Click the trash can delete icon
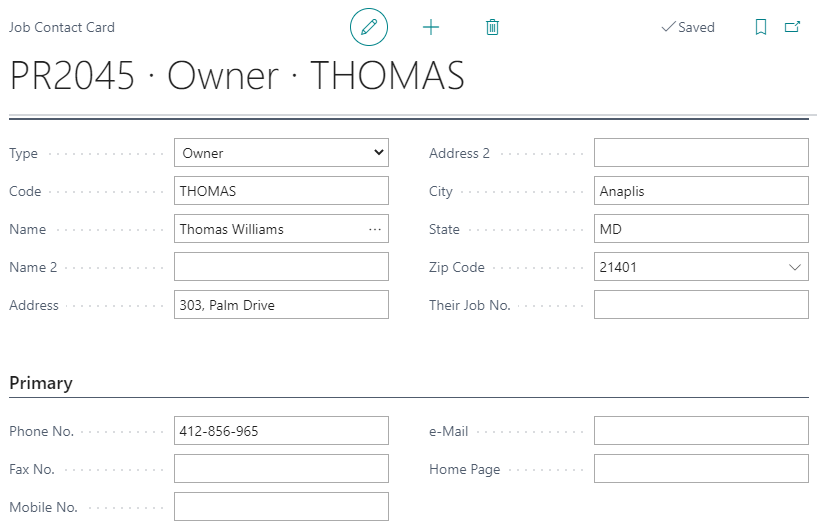 [x=492, y=27]
